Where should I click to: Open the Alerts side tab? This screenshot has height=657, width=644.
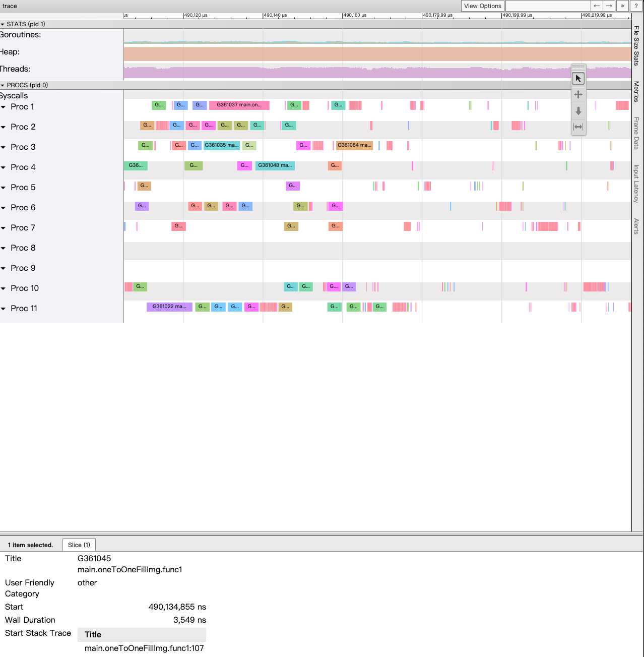636,226
